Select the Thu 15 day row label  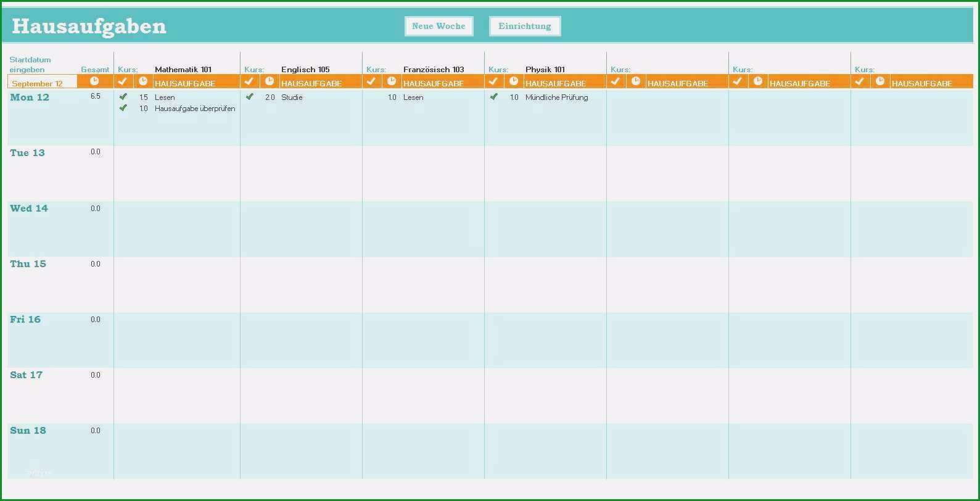(x=28, y=264)
